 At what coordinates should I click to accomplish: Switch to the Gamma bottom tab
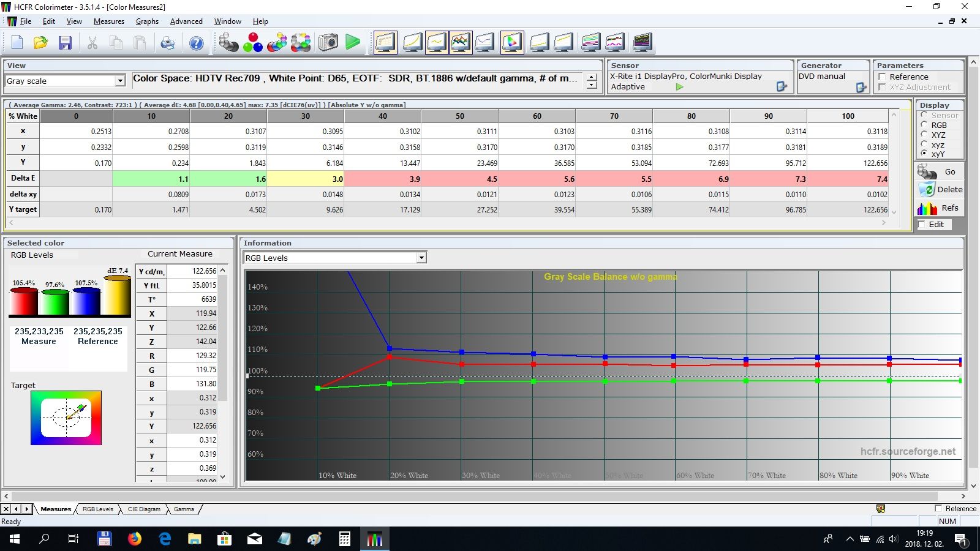pyautogui.click(x=184, y=509)
